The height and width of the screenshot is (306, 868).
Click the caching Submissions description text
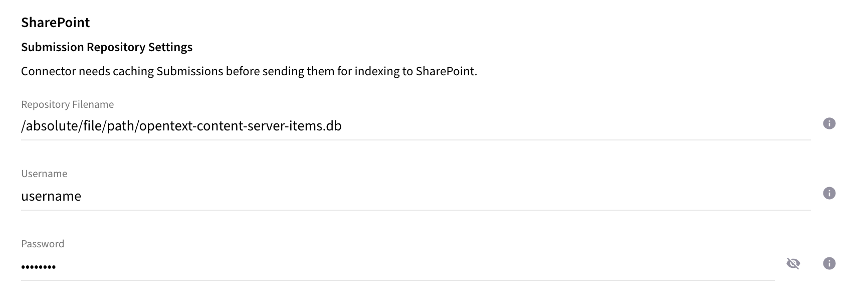pos(249,71)
